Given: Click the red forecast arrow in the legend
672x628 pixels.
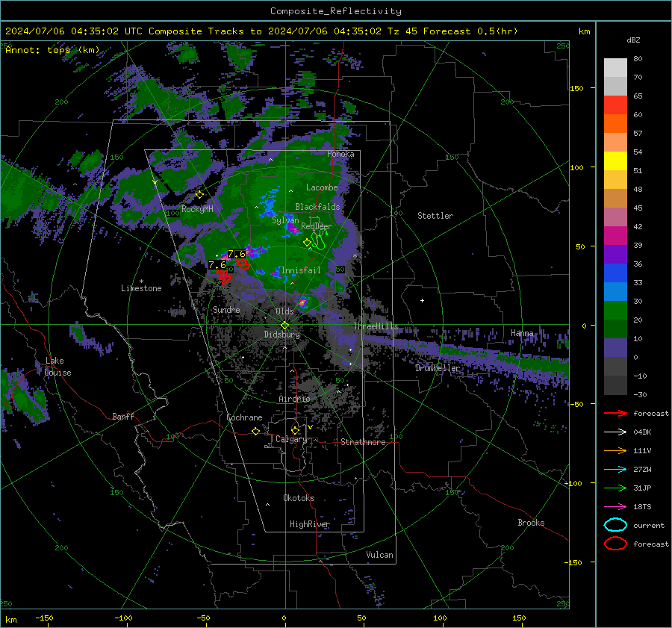Looking at the screenshot, I should tap(615, 413).
